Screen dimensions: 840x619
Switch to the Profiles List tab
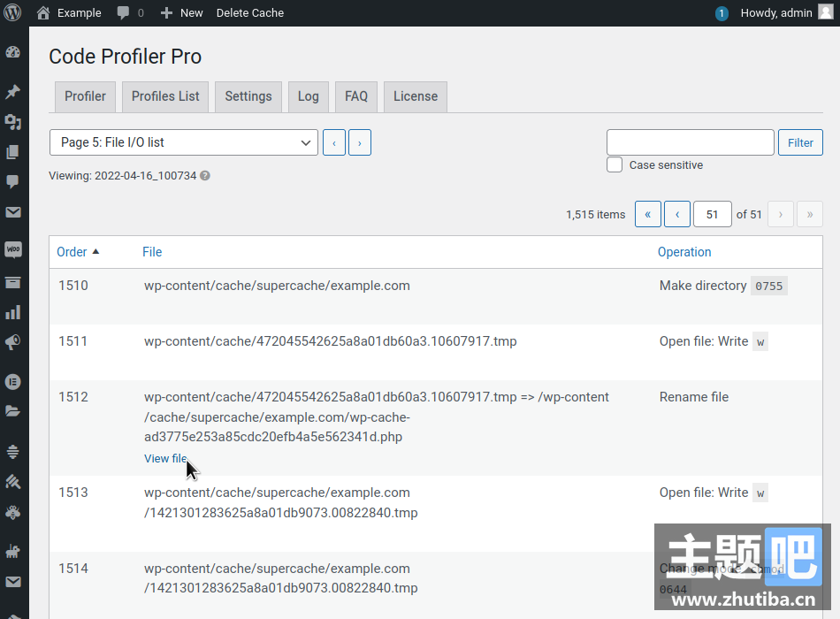[x=165, y=96]
